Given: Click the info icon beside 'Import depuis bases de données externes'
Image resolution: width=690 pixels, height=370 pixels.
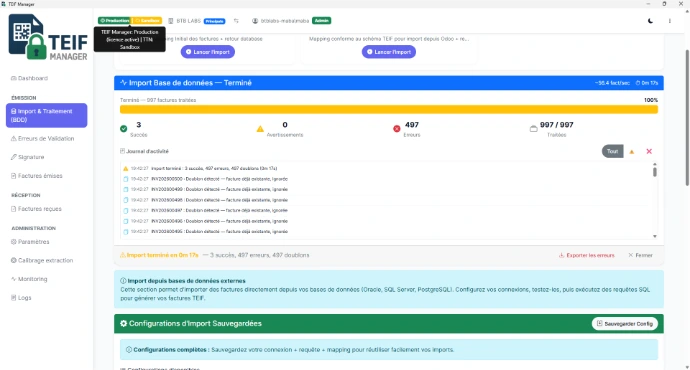Looking at the screenshot, I should point(123,281).
